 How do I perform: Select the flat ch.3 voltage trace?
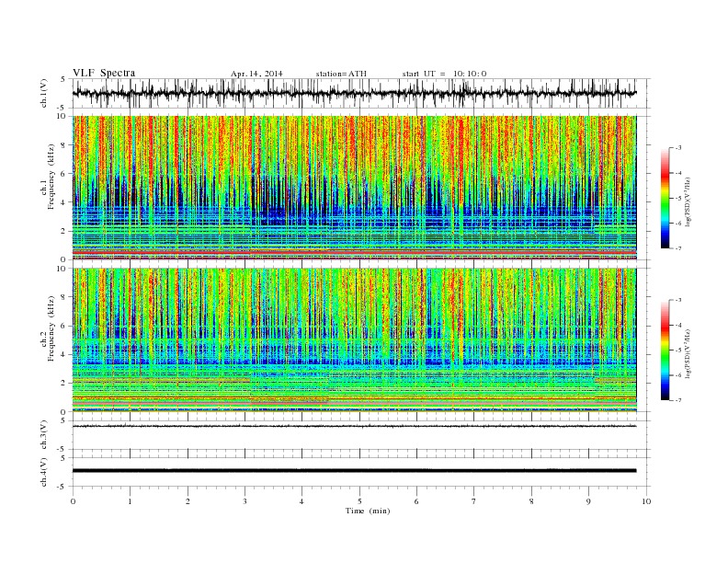point(354,426)
